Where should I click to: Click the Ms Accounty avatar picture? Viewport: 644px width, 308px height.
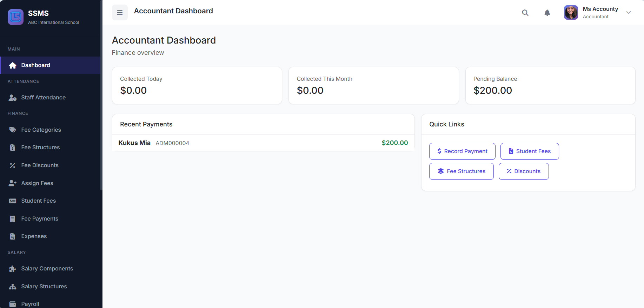point(571,13)
